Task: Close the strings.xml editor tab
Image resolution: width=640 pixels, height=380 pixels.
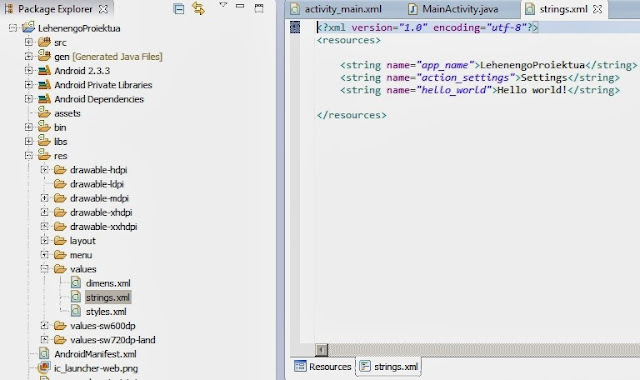Action: click(598, 9)
